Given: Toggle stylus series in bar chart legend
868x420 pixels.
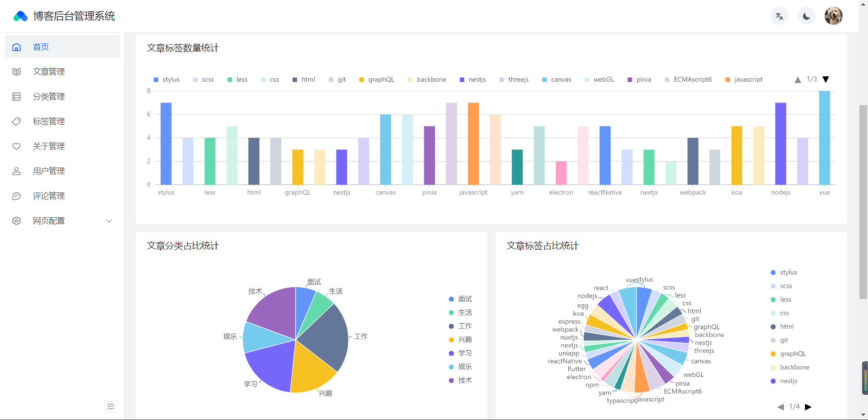Looking at the screenshot, I should [166, 79].
